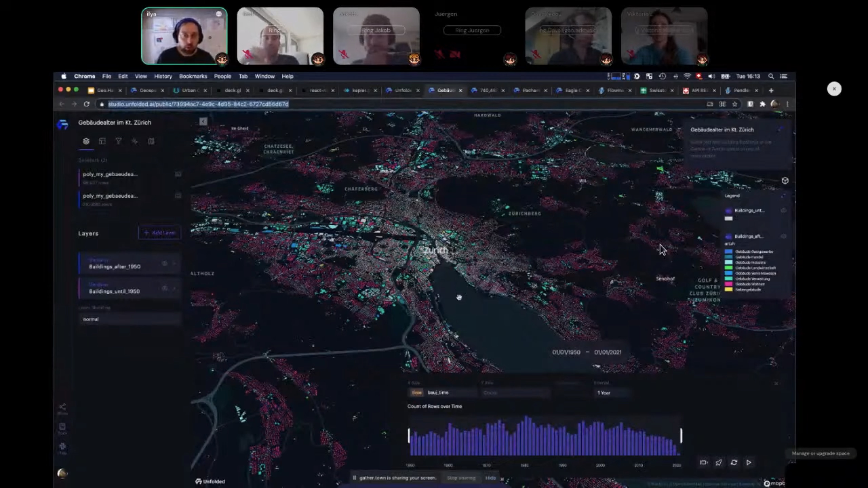The height and width of the screenshot is (488, 868).
Task: Toggle 3D map view cube icon
Action: [x=785, y=181]
